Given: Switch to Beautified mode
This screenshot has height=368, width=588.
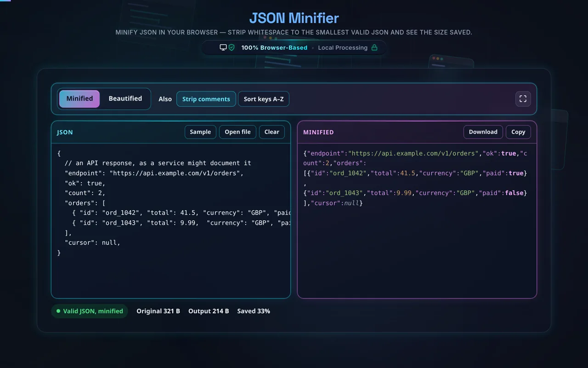Looking at the screenshot, I should click(125, 98).
